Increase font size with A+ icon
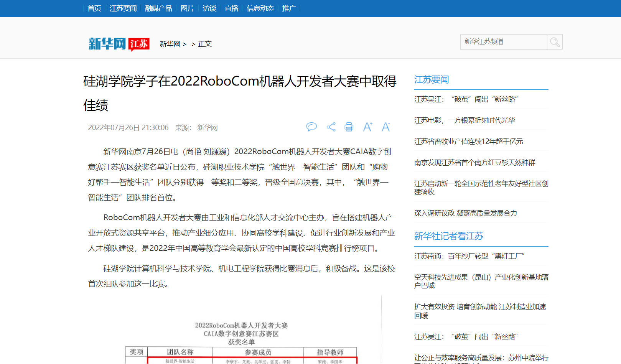Screen dimensions: 621x364 (x=367, y=127)
